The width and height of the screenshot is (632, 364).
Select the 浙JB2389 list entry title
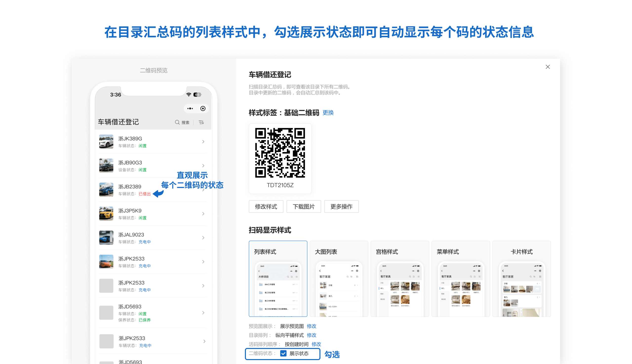pyautogui.click(x=130, y=186)
